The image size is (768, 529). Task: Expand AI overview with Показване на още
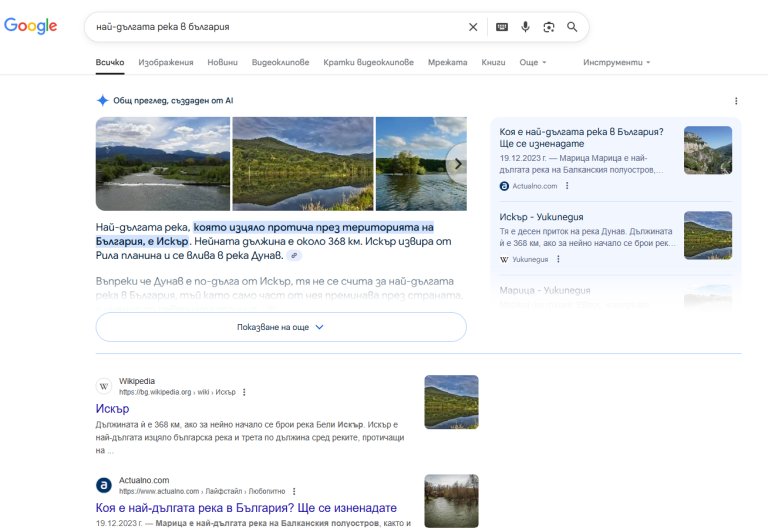click(280, 327)
